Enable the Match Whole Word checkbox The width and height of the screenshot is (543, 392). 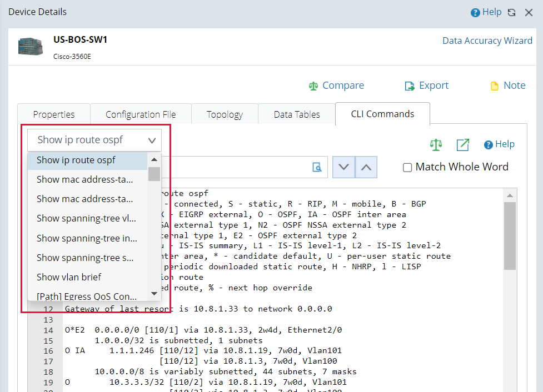coord(407,167)
